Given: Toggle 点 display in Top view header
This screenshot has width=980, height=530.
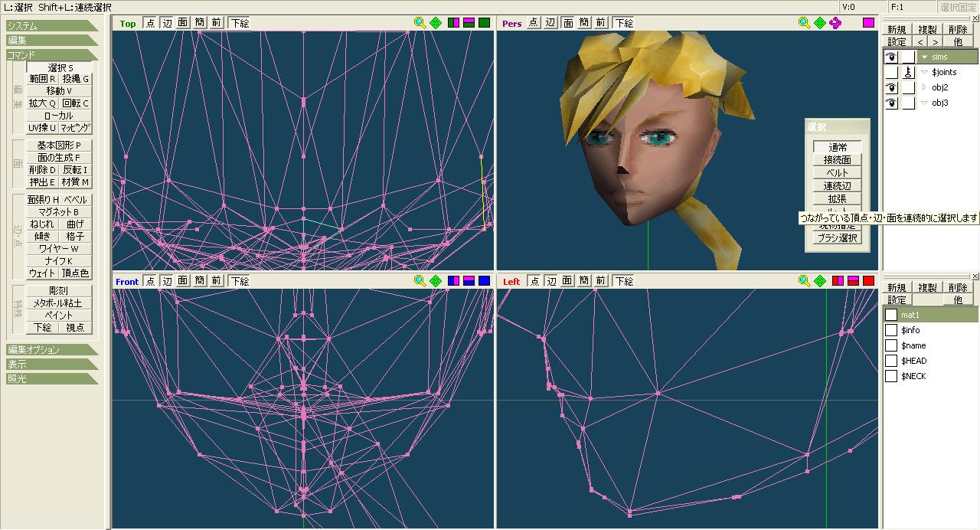Looking at the screenshot, I should (150, 23).
